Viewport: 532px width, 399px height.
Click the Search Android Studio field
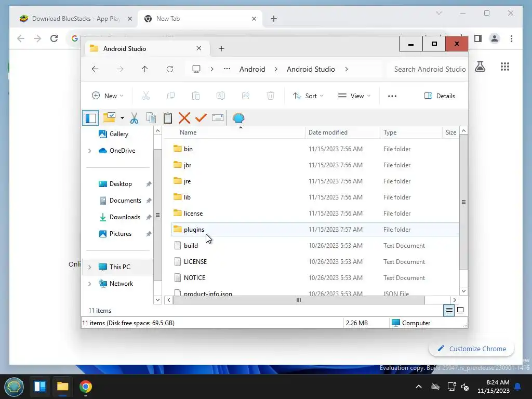(428, 69)
